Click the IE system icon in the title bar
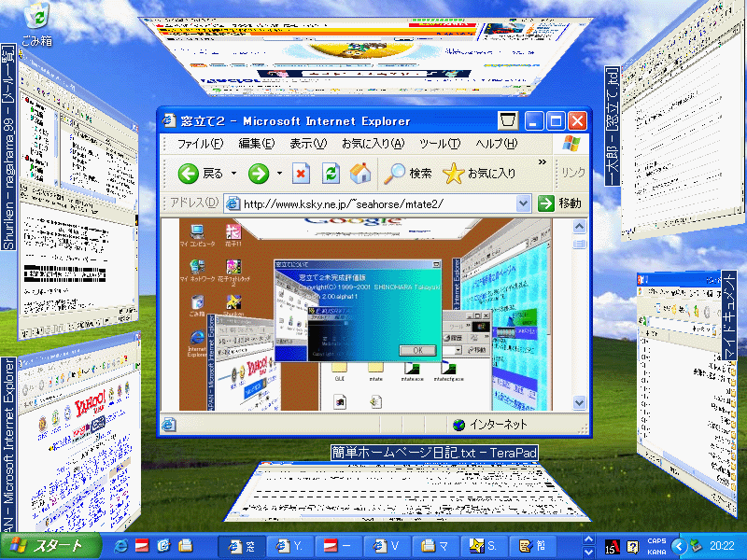This screenshot has height=560, width=747. pyautogui.click(x=169, y=121)
